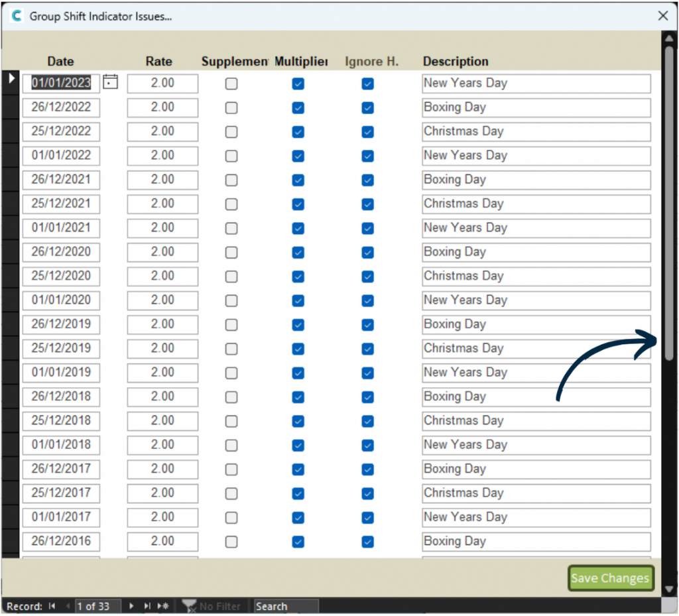Viewport: 679px width, 616px height.
Task: Click the date field 26/12/2016
Action: coord(61,541)
